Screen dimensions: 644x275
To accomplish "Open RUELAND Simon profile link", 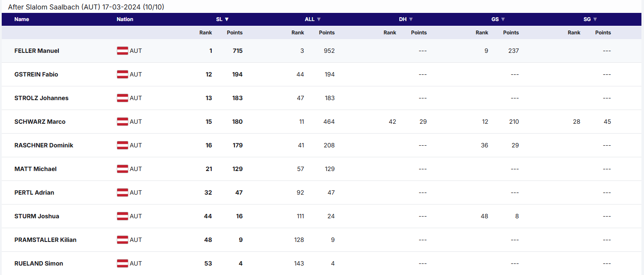I will pos(39,263).
